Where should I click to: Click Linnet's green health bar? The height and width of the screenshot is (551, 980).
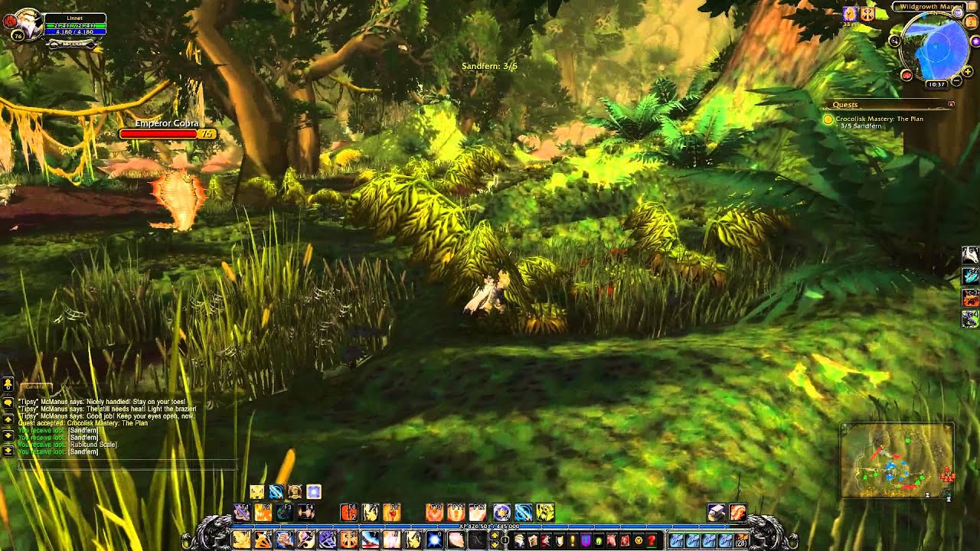pyautogui.click(x=75, y=25)
